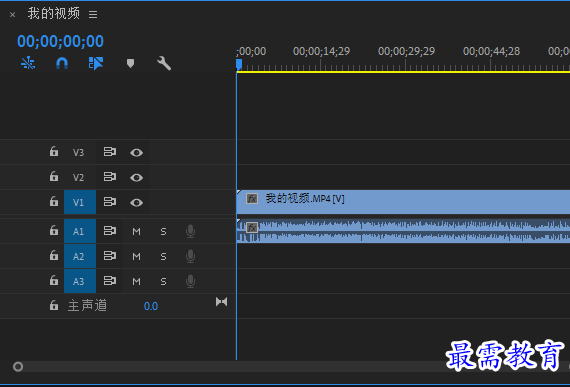The width and height of the screenshot is (570, 387).
Task: Click time ruler at 00;00;14;29
Action: (321, 51)
